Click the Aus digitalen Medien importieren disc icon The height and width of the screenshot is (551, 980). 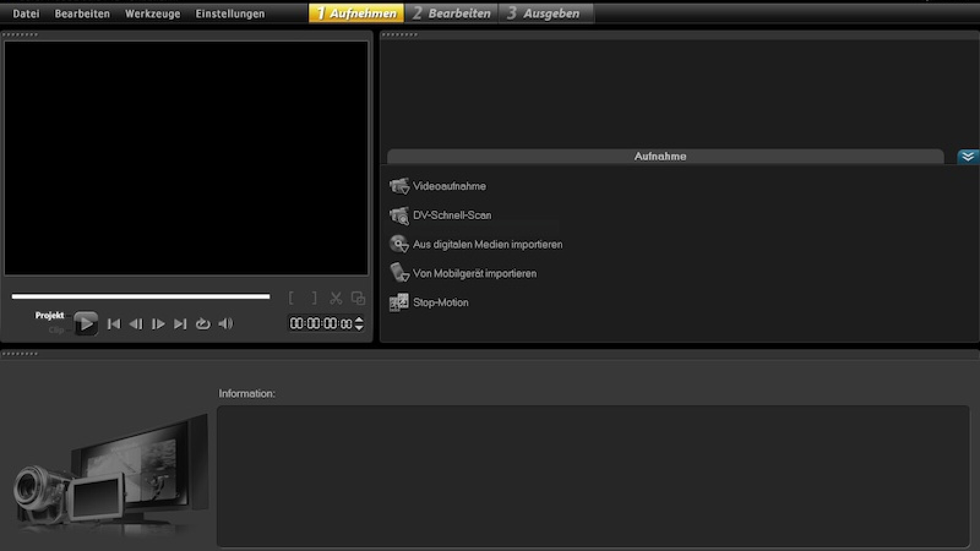click(x=399, y=244)
